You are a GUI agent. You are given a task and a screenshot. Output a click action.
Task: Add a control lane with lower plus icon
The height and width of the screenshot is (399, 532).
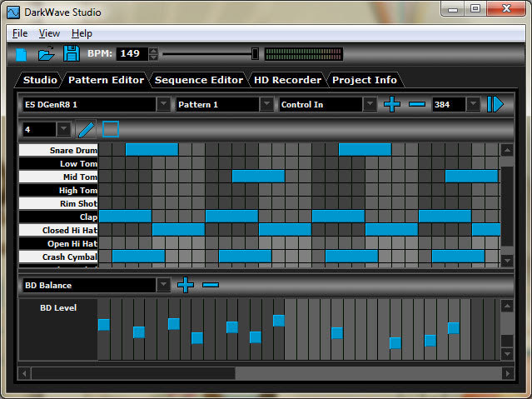186,285
